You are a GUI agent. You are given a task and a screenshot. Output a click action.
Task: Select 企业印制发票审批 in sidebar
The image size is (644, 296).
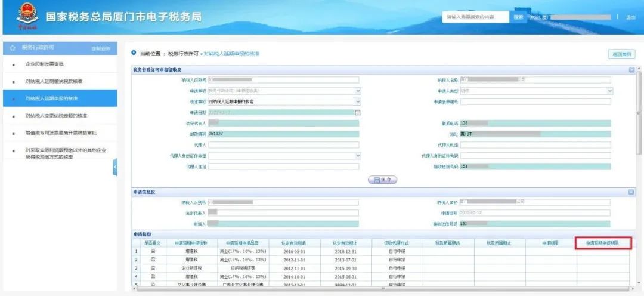45,64
